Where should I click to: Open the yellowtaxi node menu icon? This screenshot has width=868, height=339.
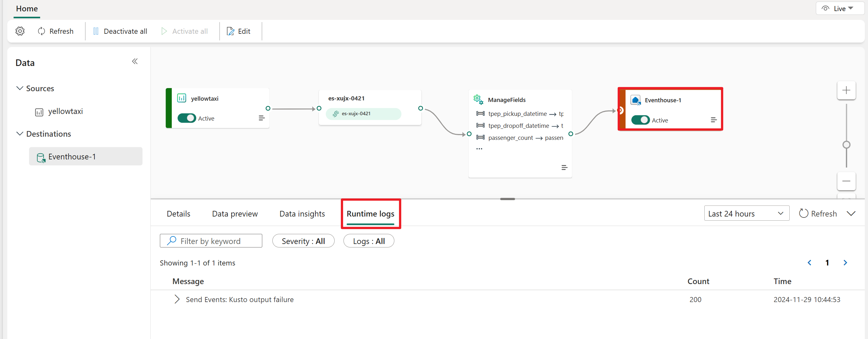point(262,118)
